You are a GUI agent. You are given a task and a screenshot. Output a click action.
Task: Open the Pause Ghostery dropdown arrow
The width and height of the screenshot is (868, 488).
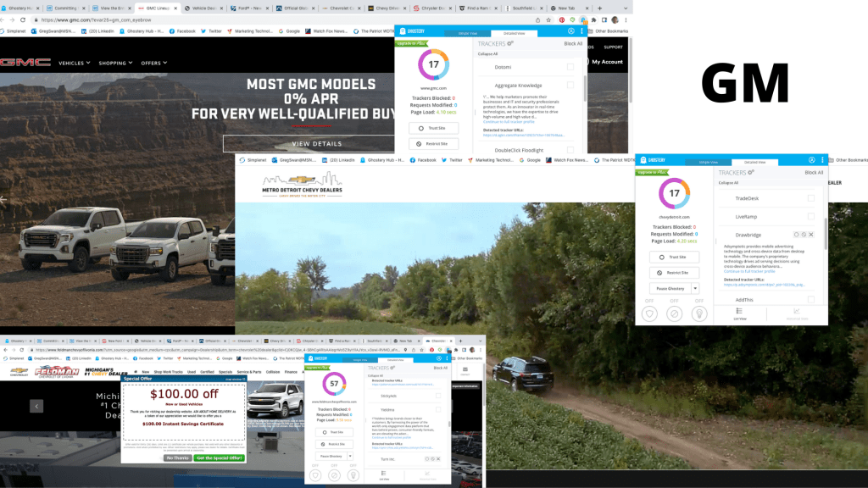695,288
